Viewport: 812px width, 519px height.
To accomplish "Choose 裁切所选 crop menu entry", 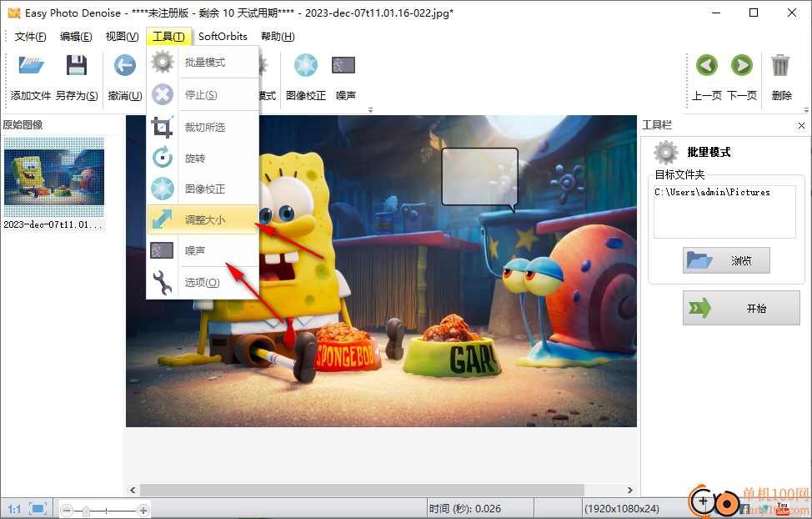I will coord(203,127).
